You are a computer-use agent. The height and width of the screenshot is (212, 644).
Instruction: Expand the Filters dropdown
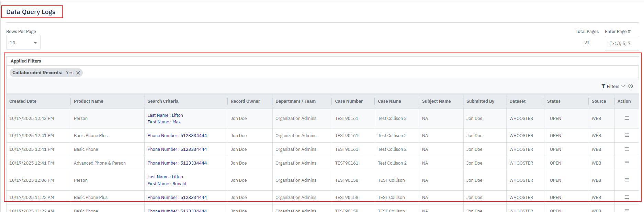613,86
